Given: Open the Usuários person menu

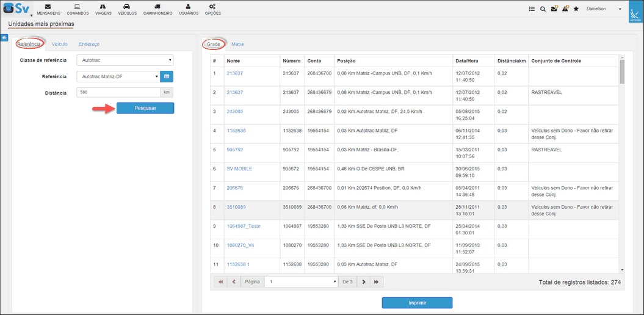Looking at the screenshot, I should [189, 9].
